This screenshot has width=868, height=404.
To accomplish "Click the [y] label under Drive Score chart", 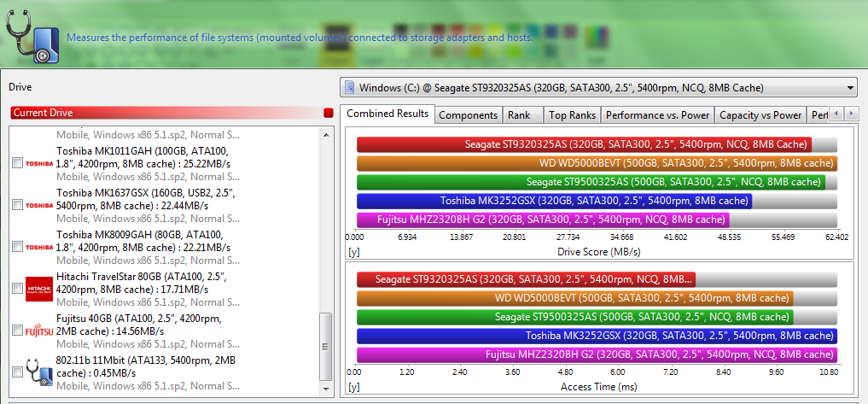I will point(354,252).
